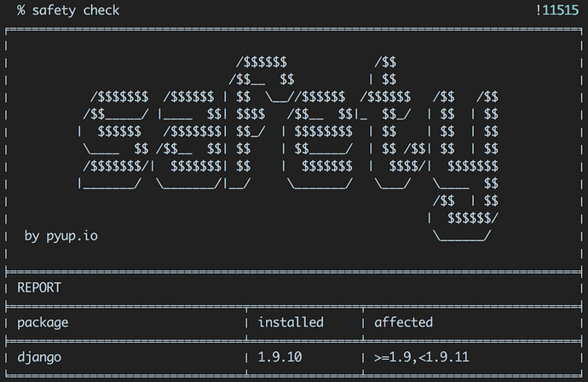The width and height of the screenshot is (588, 382).
Task: Click the 'by pyup.io' text
Action: coord(61,235)
